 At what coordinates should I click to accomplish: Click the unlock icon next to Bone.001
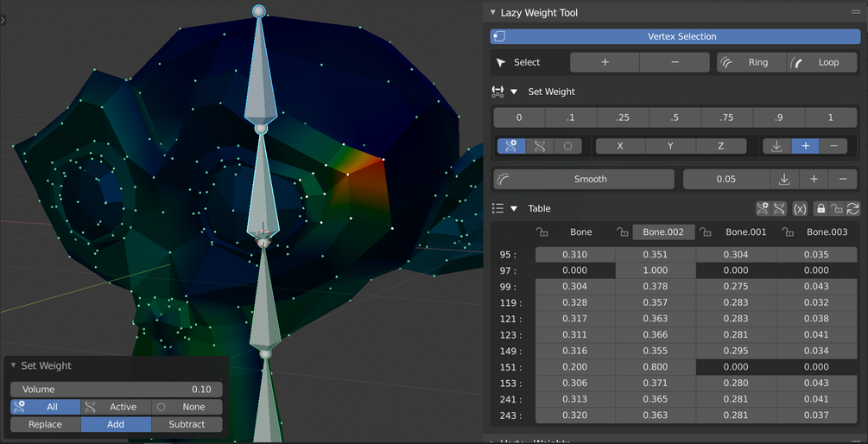[x=705, y=232]
